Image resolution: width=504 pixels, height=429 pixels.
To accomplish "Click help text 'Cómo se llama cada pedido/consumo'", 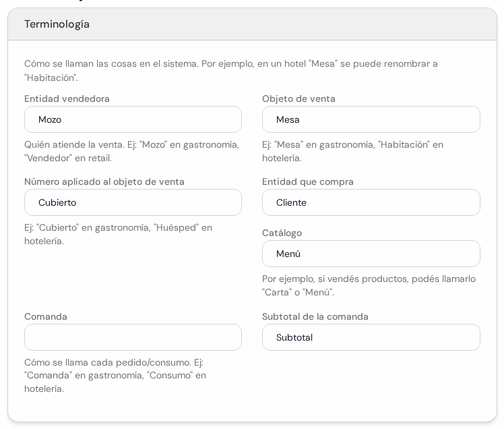I will point(115,376).
